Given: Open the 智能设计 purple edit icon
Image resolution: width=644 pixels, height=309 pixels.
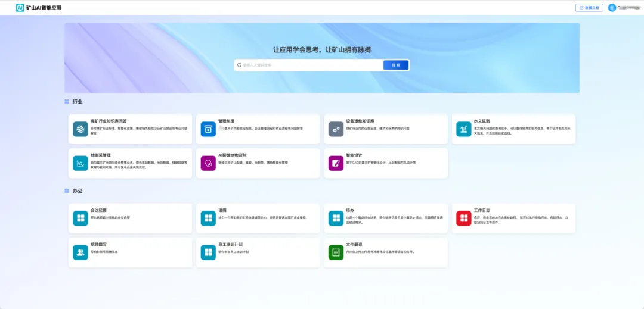Looking at the screenshot, I should point(336,163).
